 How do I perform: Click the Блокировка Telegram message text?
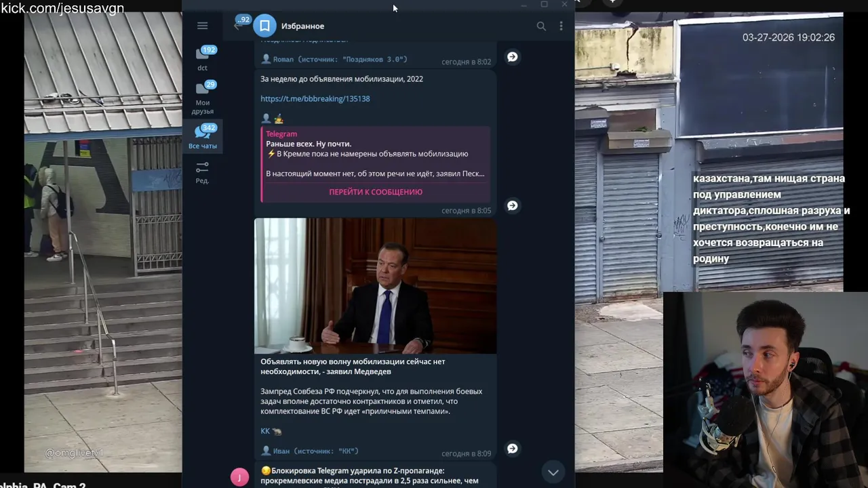370,476
